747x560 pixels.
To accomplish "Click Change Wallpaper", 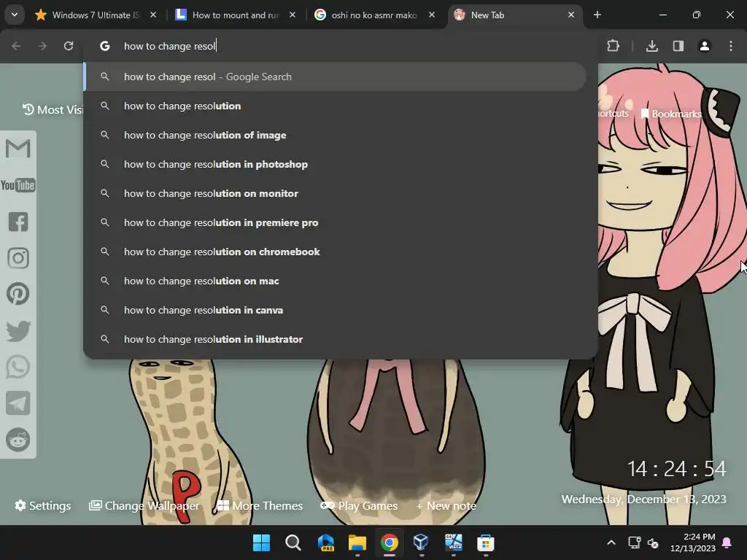I will click(144, 505).
